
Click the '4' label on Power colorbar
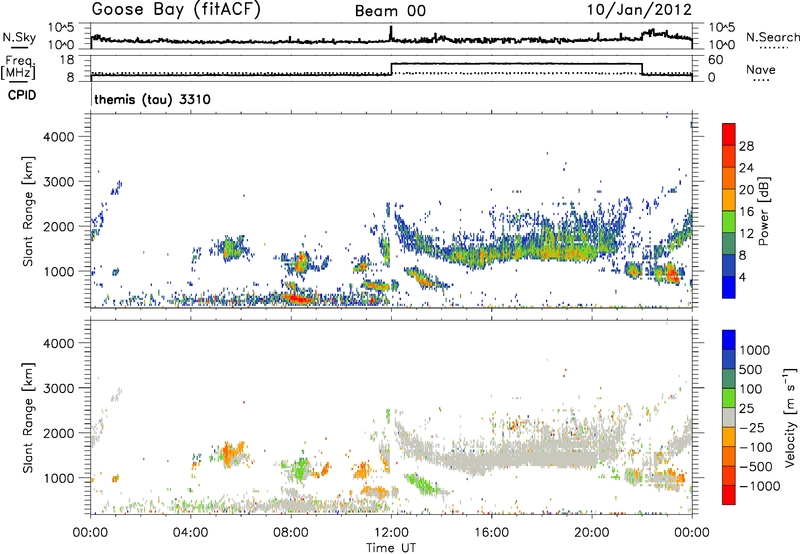pos(742,278)
